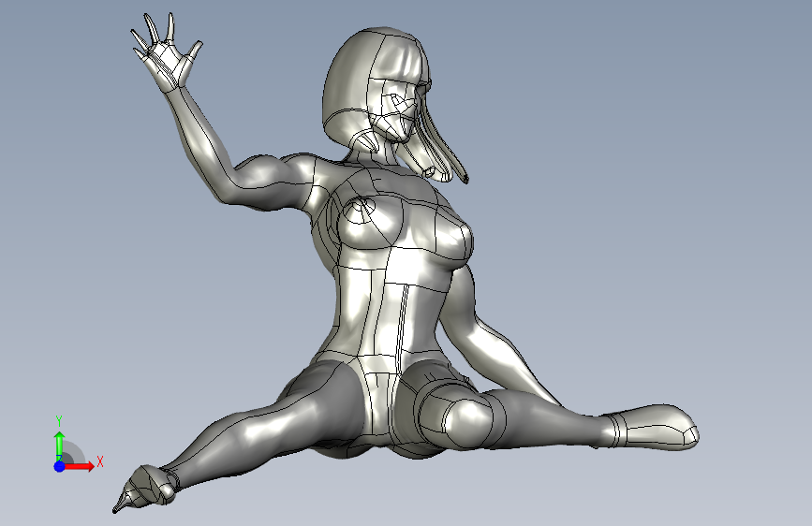The image size is (812, 526).
Task: Click the red X axis arrow of the triad
Action: click(x=79, y=466)
